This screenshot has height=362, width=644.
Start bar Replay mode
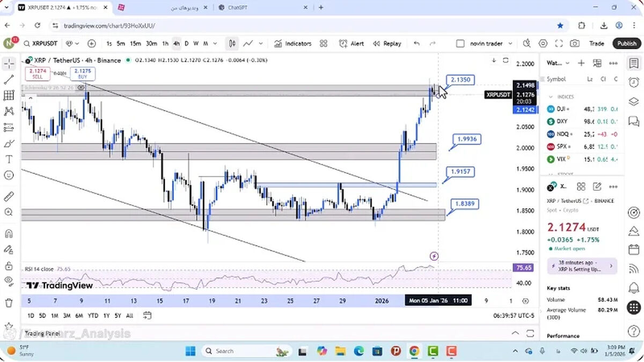387,43
